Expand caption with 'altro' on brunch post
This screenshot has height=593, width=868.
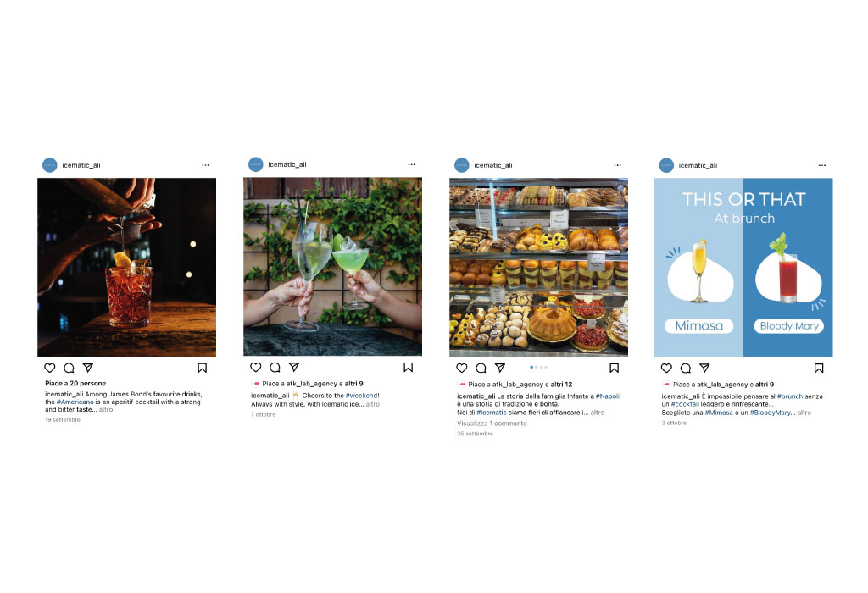click(x=804, y=413)
